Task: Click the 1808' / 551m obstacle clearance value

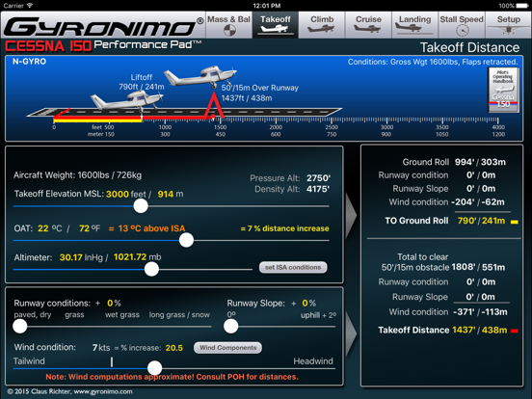Action: [x=478, y=267]
